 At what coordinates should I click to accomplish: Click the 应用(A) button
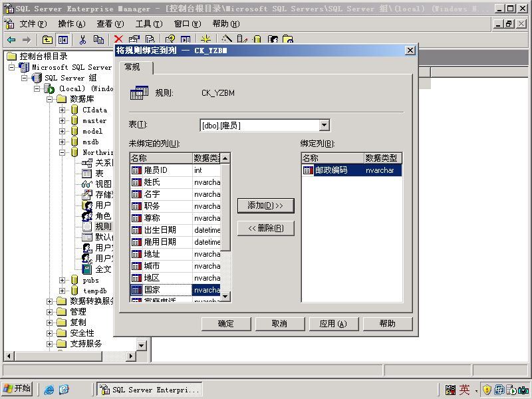tap(334, 324)
